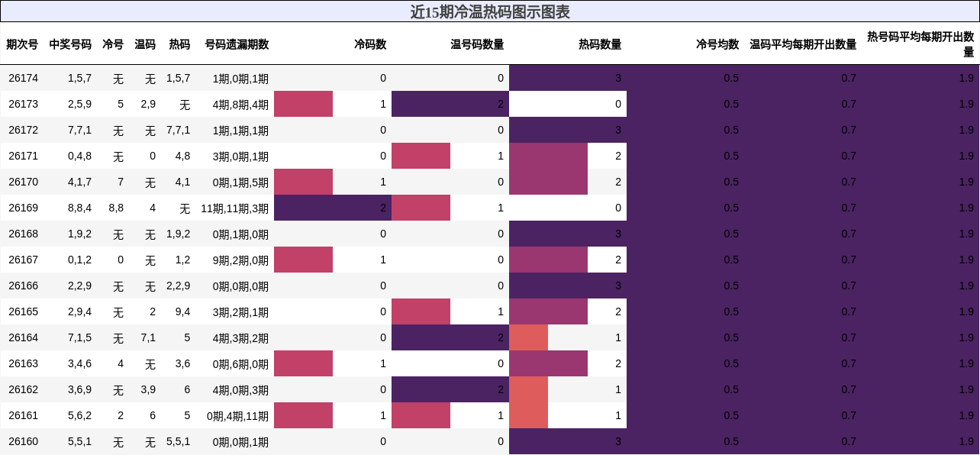Click period number 26172
This screenshot has width=980, height=455.
23,130
